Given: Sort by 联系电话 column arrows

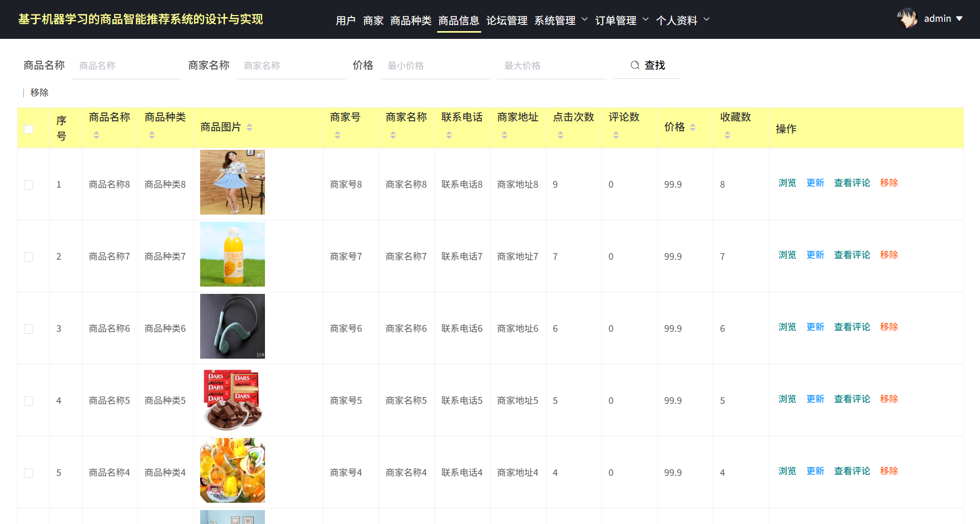Looking at the screenshot, I should 449,135.
